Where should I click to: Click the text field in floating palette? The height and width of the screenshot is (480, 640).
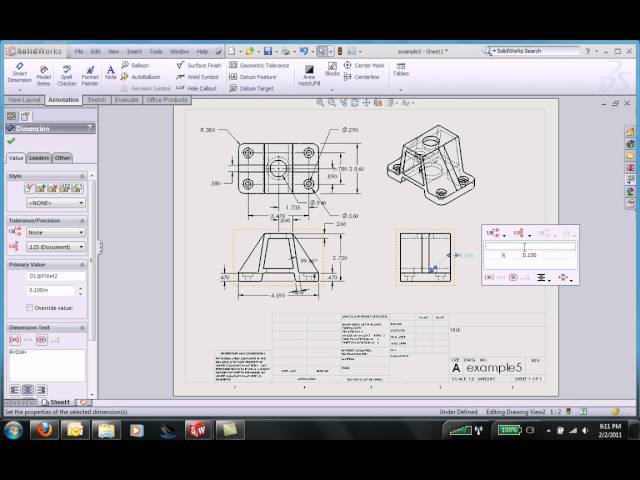click(x=530, y=246)
